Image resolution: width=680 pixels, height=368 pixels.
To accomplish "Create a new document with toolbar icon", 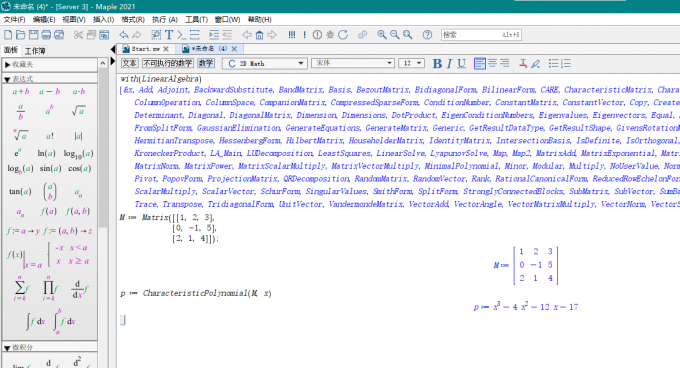I will coord(8,35).
